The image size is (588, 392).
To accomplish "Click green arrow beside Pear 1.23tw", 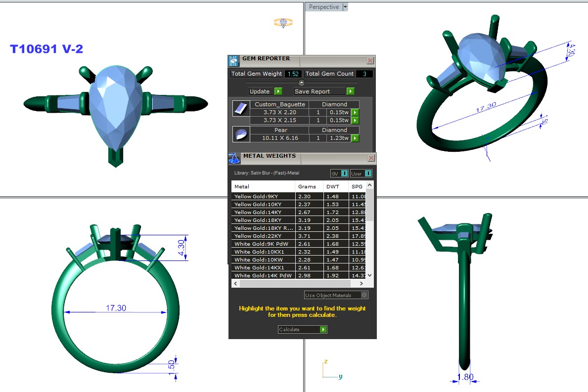I will click(355, 138).
